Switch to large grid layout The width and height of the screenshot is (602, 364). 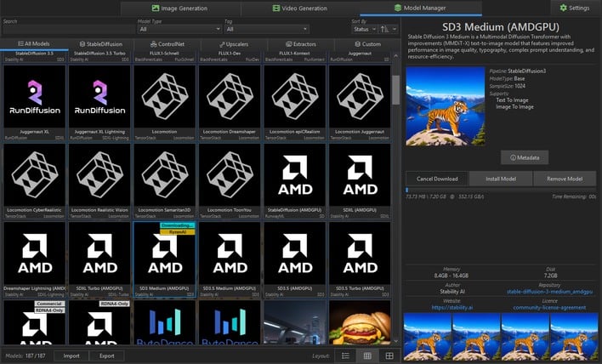coord(389,356)
